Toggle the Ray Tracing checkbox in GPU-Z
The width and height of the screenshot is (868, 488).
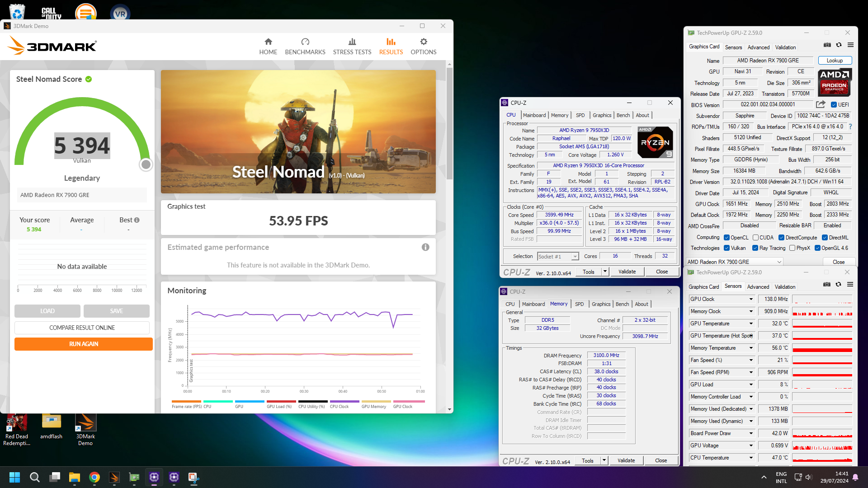(x=755, y=248)
